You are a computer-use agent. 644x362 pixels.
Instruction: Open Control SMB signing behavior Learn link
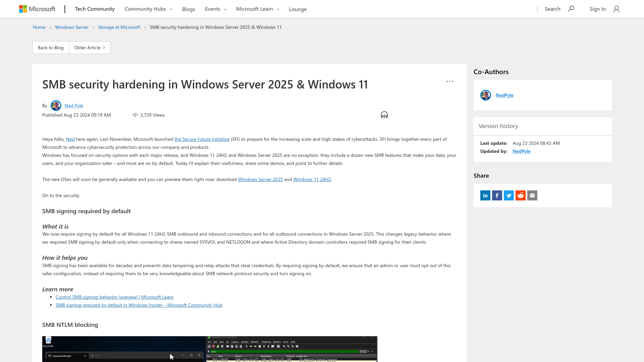[114, 297]
